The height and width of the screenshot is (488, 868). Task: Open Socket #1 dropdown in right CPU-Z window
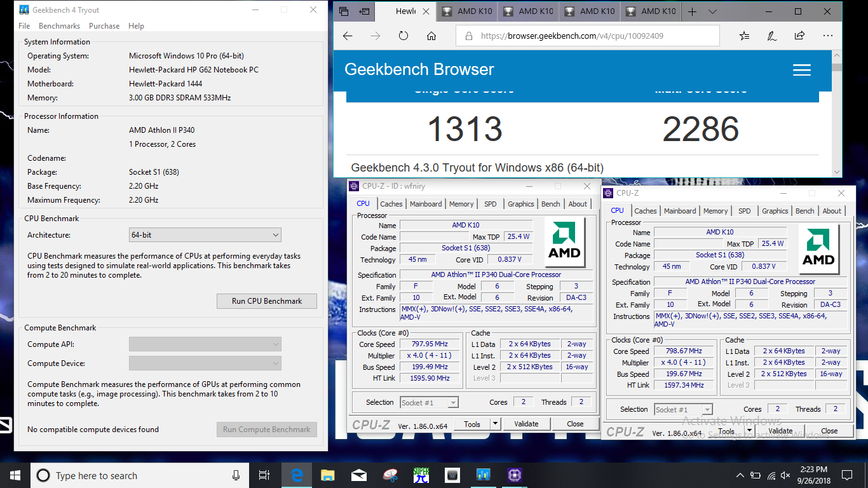click(683, 410)
